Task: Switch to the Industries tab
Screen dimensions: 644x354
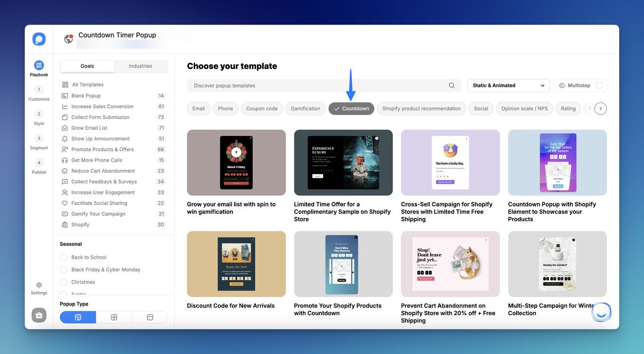Action: coord(140,66)
